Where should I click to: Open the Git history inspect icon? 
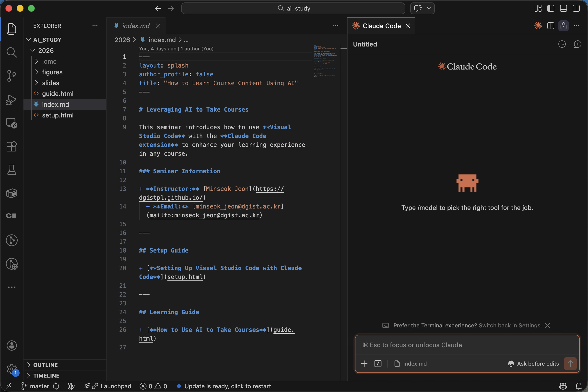click(x=12, y=264)
